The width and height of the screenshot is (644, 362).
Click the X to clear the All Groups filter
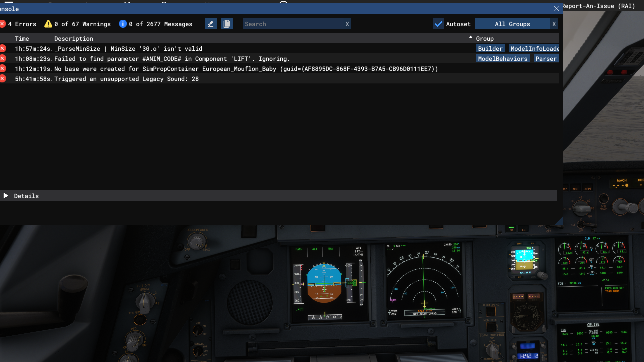(x=554, y=24)
